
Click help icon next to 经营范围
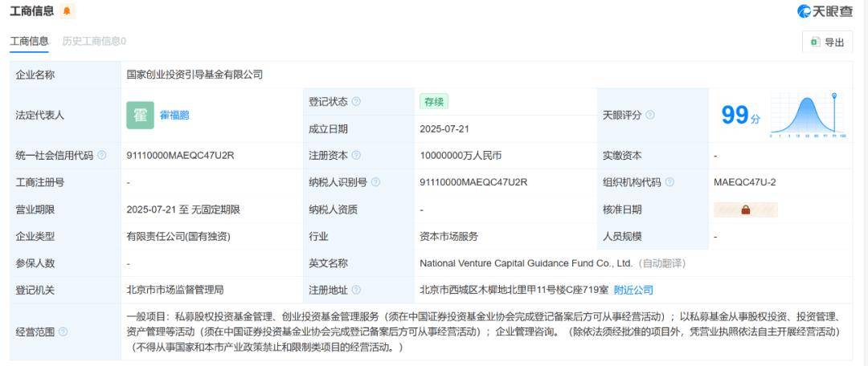click(63, 332)
